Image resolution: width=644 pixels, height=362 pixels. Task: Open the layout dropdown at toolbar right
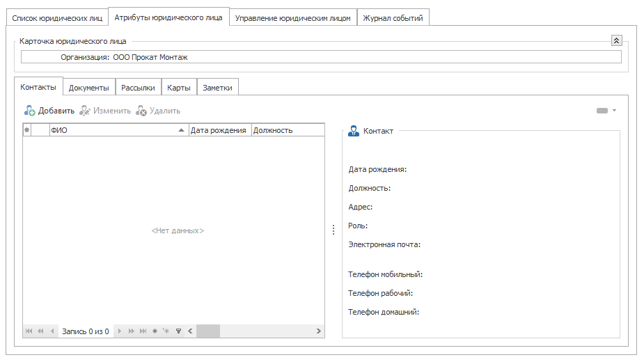[615, 110]
